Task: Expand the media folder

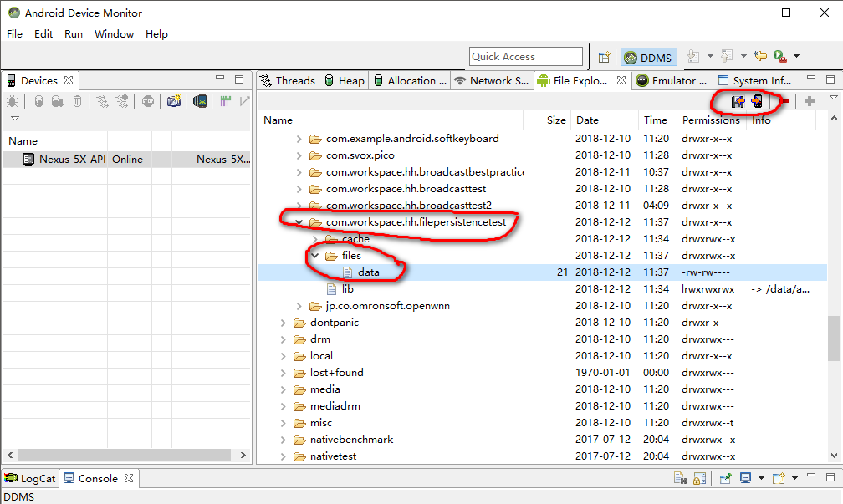Action: pyautogui.click(x=284, y=389)
